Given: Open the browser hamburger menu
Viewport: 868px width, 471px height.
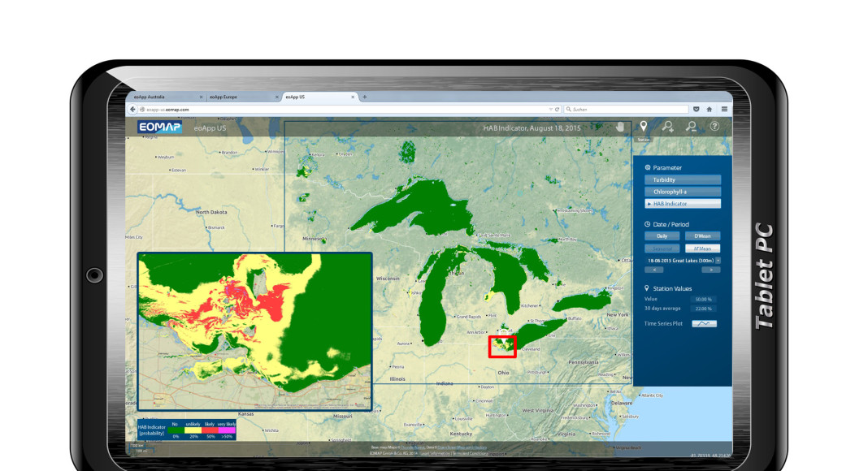Looking at the screenshot, I should click(724, 109).
